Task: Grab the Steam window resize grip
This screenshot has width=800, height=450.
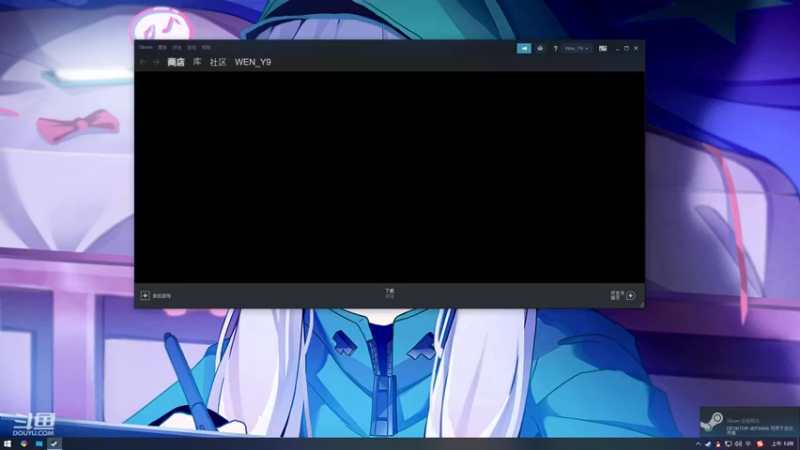Action: 641,305
